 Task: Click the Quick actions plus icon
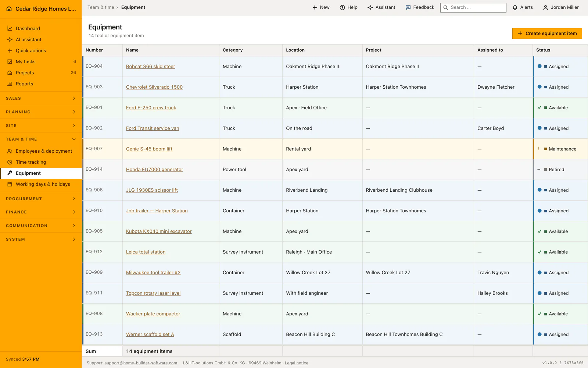point(10,51)
